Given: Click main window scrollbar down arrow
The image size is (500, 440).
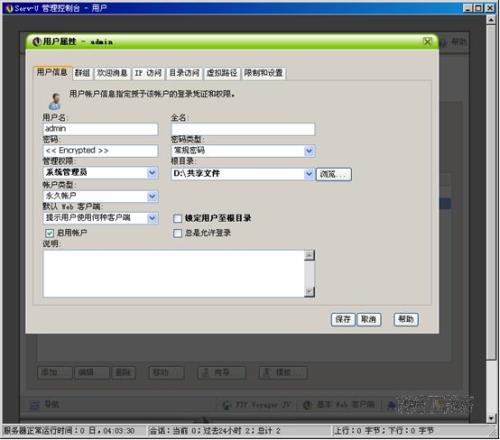Looking at the screenshot, I should [x=491, y=418].
